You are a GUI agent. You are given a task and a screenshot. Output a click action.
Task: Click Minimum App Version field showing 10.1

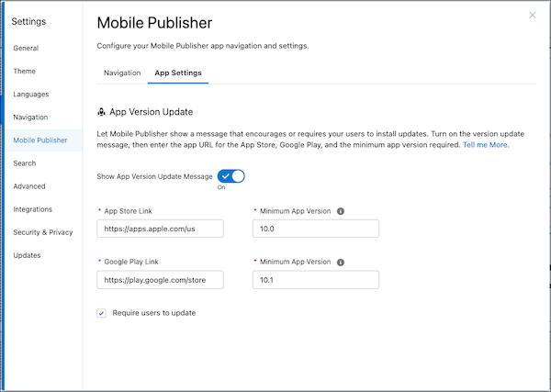pyautogui.click(x=316, y=280)
